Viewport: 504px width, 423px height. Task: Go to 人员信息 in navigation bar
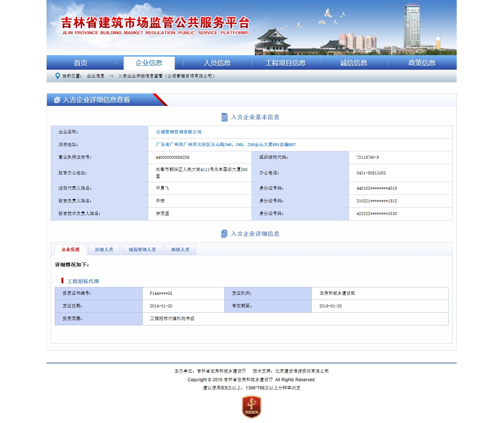pos(217,63)
